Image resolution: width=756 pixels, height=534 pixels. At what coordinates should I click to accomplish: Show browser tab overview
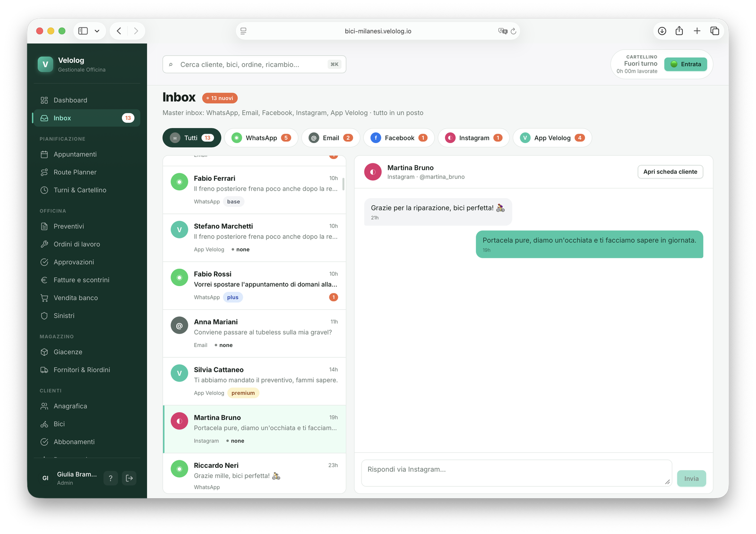click(715, 31)
